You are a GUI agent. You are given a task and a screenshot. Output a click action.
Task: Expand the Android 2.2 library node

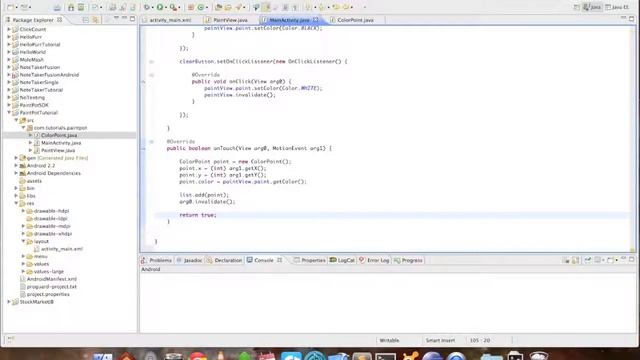[x=16, y=165]
